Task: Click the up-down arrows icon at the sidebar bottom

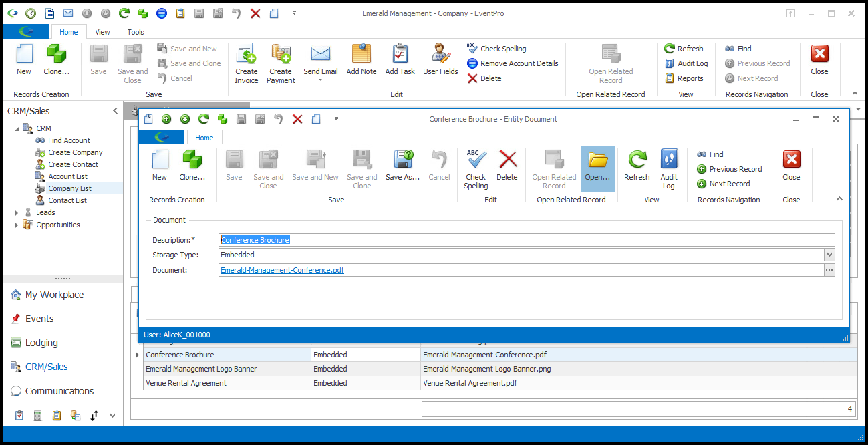Action: [94, 415]
